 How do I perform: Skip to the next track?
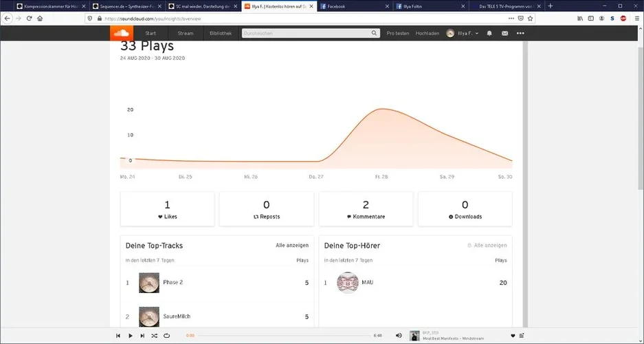click(142, 336)
